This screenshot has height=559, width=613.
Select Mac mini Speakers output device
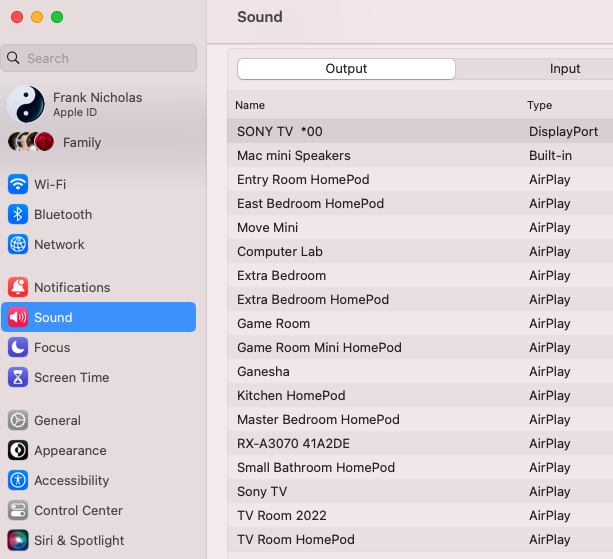(x=294, y=155)
